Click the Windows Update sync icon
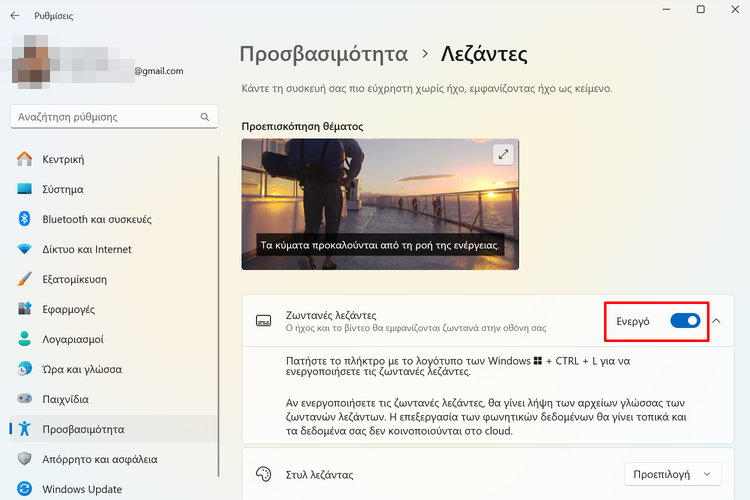The width and height of the screenshot is (750, 500). point(24,489)
